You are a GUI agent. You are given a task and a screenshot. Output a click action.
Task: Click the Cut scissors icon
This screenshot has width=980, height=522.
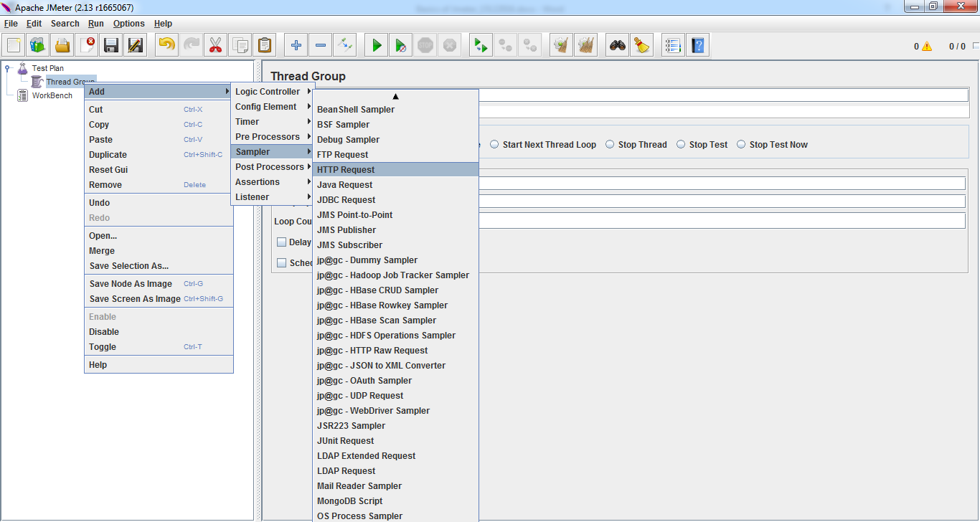(215, 45)
